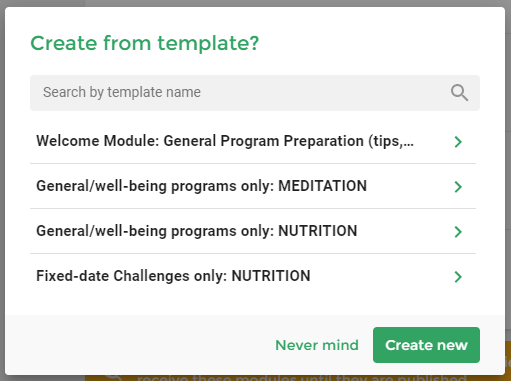Image resolution: width=511 pixels, height=381 pixels.
Task: Click the partially hidden magnifier icon in orange banner
Action: pos(113,378)
